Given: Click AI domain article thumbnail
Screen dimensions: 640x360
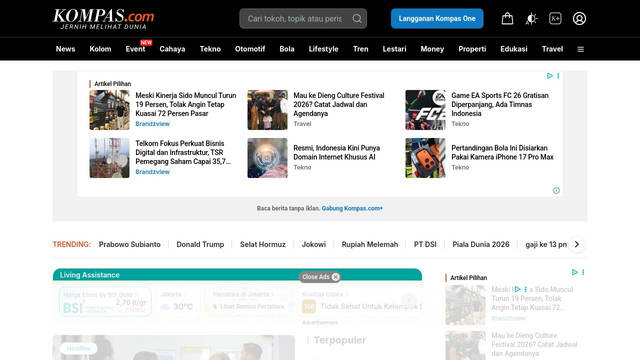Looking at the screenshot, I should (x=267, y=158).
